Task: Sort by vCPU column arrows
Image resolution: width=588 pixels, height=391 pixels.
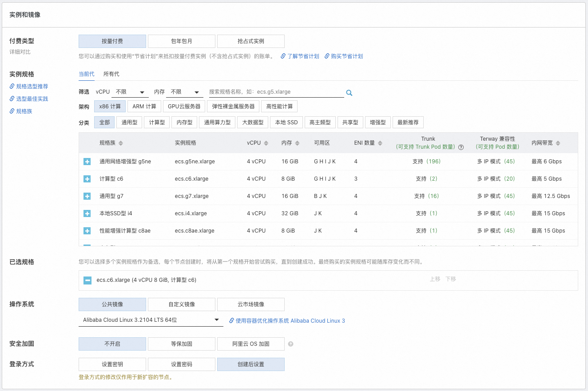Action: (266, 143)
